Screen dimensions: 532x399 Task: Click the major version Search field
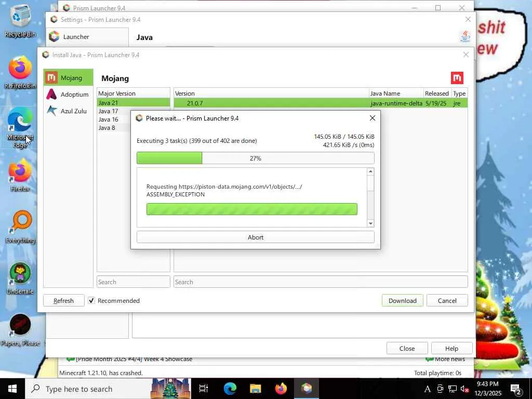tap(134, 282)
